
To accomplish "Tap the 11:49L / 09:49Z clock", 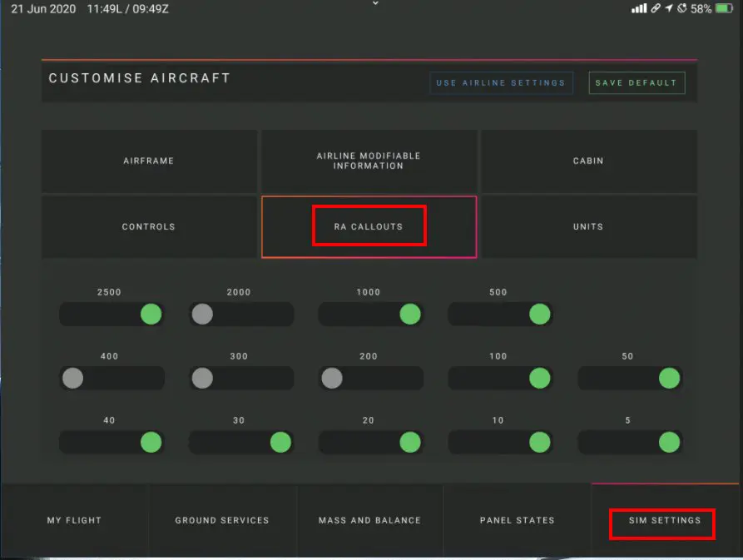I will [128, 9].
